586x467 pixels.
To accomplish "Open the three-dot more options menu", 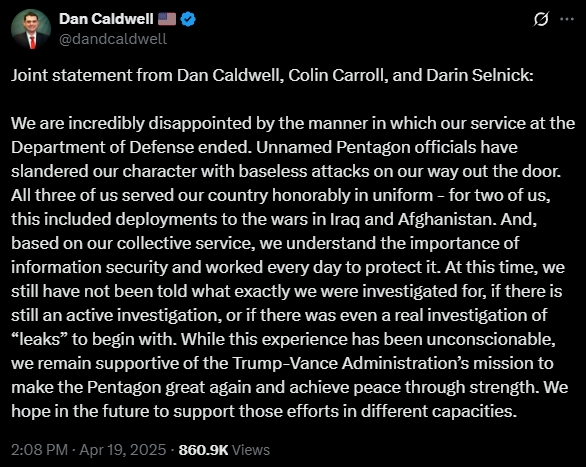I will click(567, 19).
